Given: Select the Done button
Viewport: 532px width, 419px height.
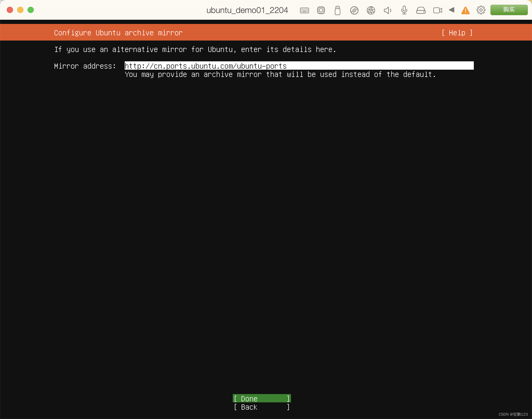Looking at the screenshot, I should coord(261,398).
